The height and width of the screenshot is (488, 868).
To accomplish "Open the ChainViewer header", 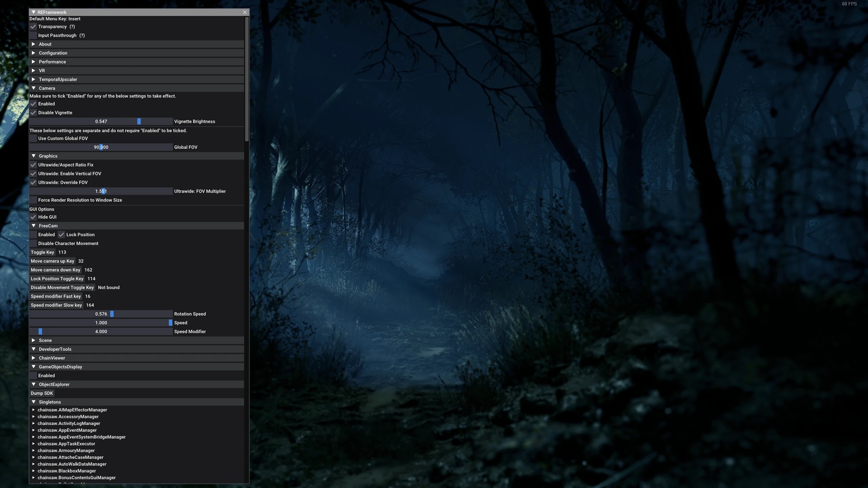I will pyautogui.click(x=52, y=358).
